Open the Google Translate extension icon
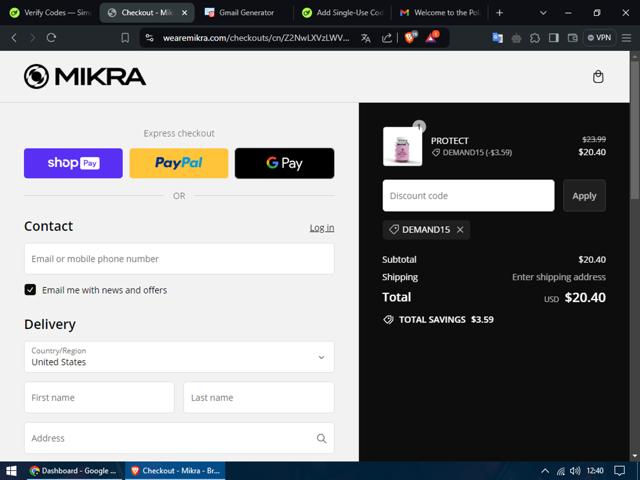 497,38
